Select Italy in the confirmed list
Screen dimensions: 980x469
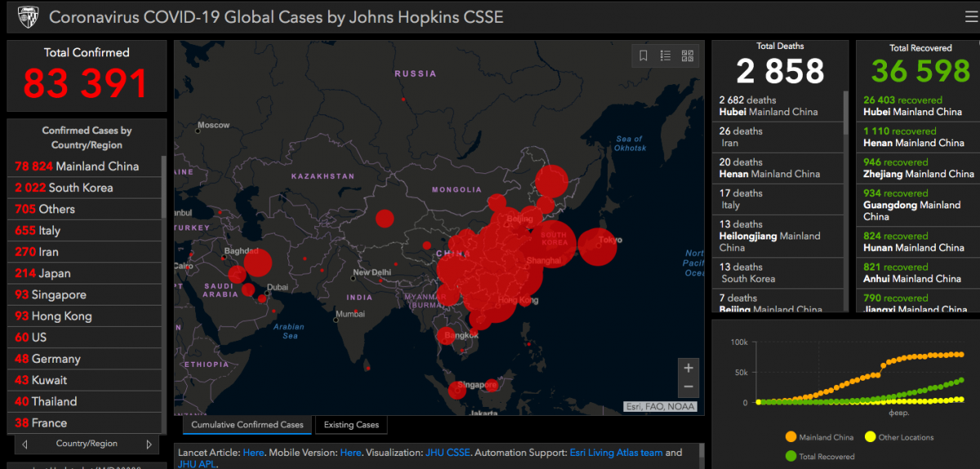(85, 230)
